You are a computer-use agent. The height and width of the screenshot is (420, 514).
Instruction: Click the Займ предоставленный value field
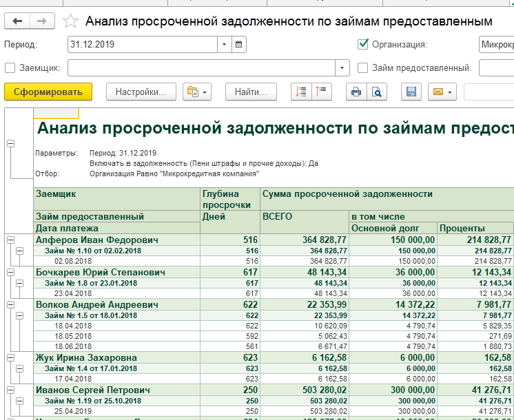(496, 67)
